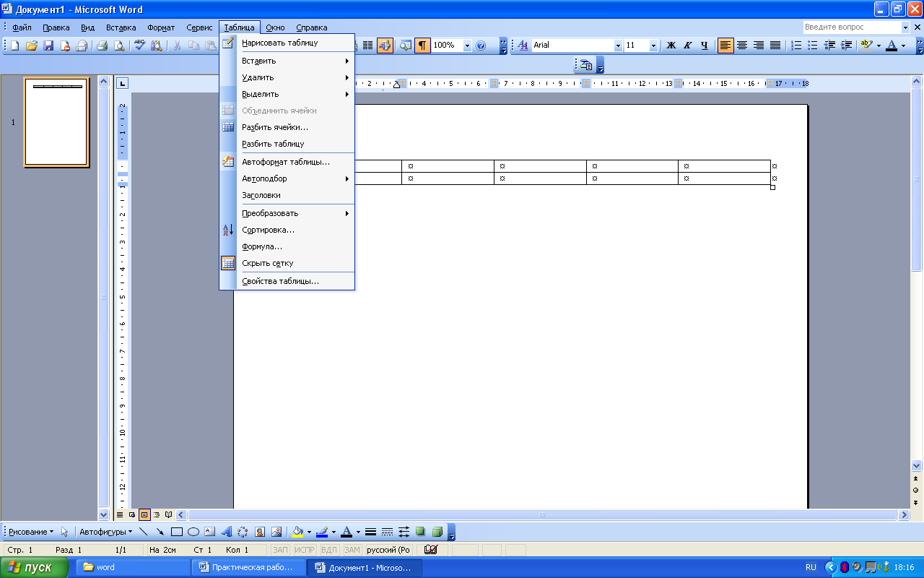Viewport: 924px width, 578px height.
Task: Switch to Практическая рабо... taskbar window
Action: [x=250, y=567]
